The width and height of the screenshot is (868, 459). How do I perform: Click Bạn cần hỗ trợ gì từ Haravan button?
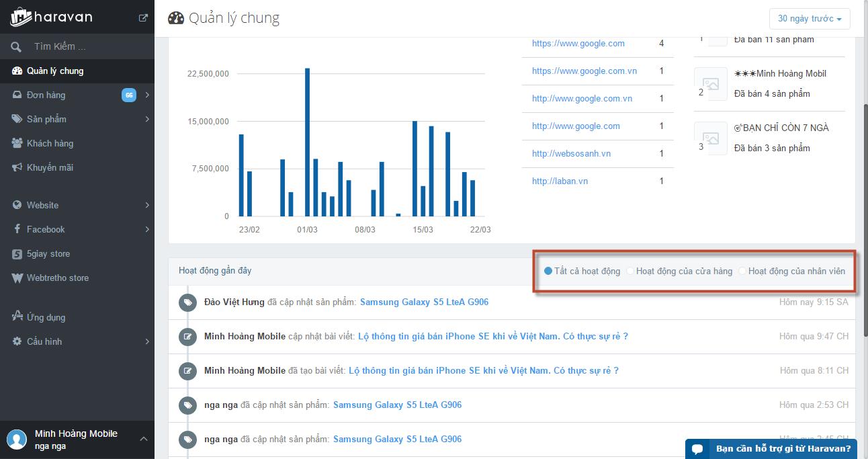[771, 449]
